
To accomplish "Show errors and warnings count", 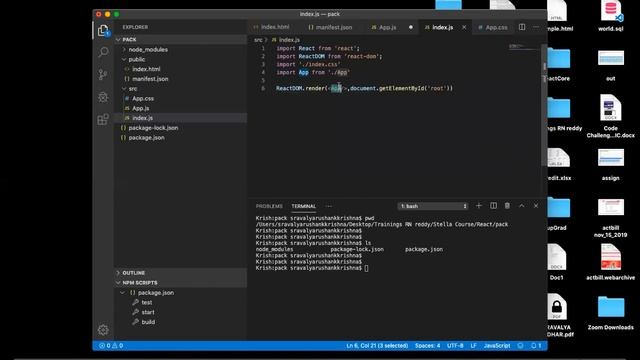I will point(111,346).
